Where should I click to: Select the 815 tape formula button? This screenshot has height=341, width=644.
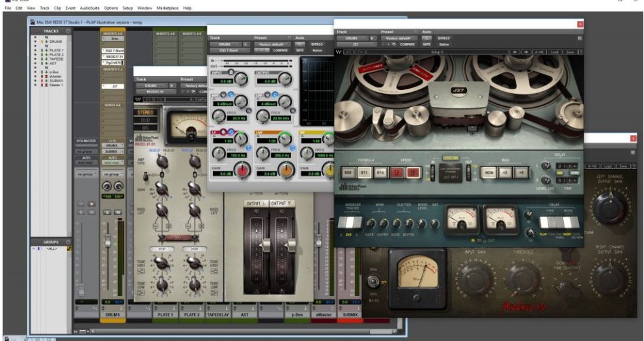[381, 172]
